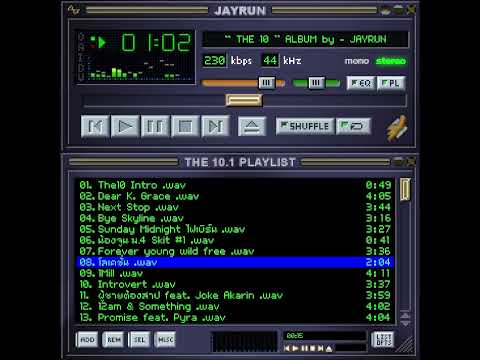This screenshot has height=360, width=480.
Task: Click the large Play button
Action: (x=125, y=126)
